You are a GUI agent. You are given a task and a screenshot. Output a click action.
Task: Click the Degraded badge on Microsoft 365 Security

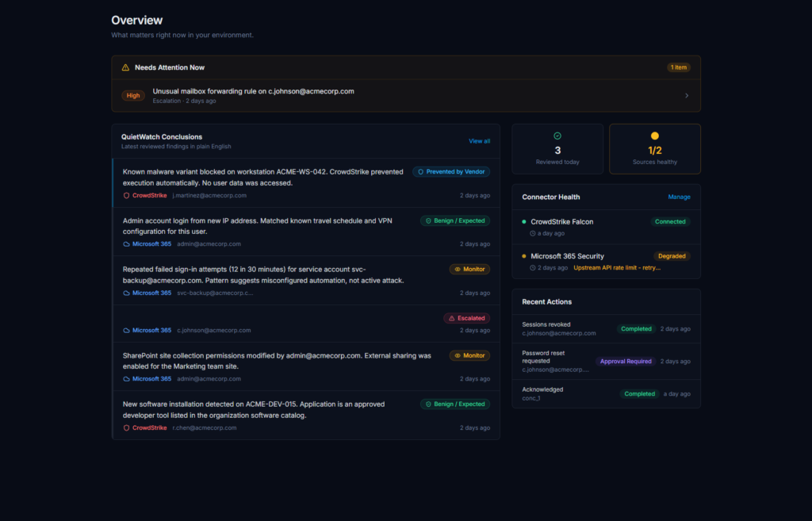tap(672, 256)
